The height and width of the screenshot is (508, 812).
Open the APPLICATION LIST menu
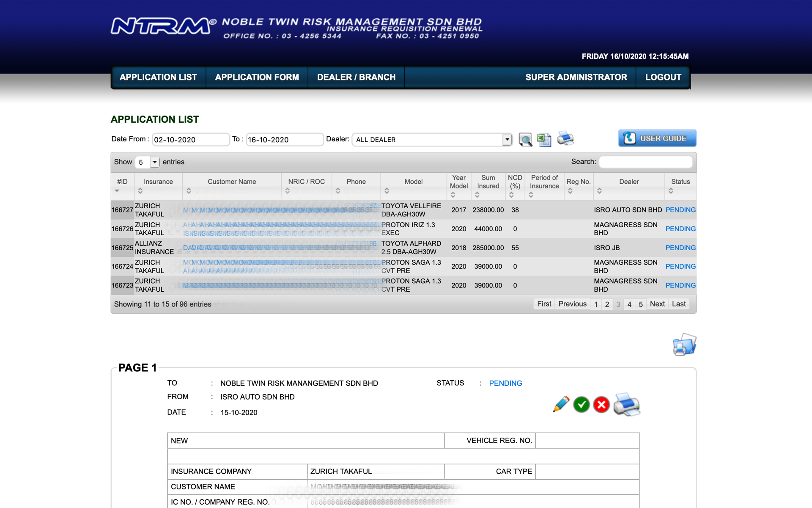tap(158, 77)
